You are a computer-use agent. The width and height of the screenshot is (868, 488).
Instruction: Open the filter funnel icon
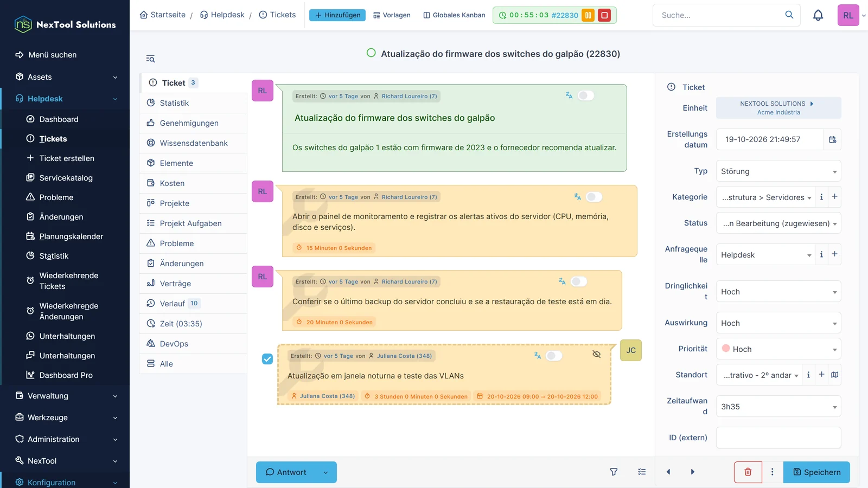(x=614, y=472)
